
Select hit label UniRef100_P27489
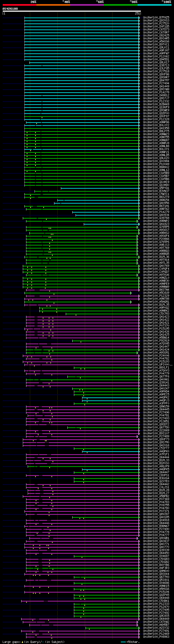coord(156,436)
